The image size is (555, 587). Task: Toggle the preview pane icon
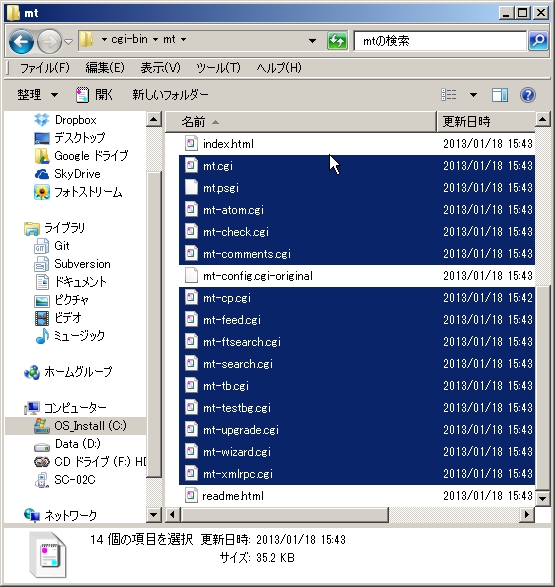[500, 95]
